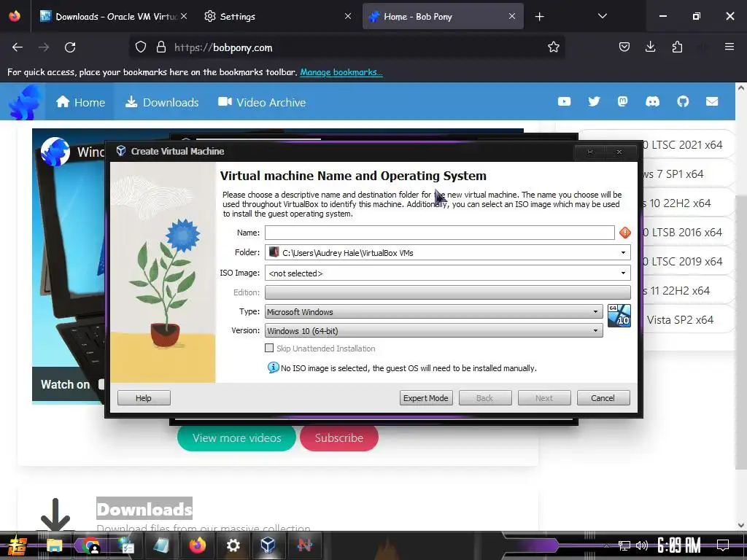The height and width of the screenshot is (560, 747).
Task: Open the notification center tray icon
Action: coord(723,545)
